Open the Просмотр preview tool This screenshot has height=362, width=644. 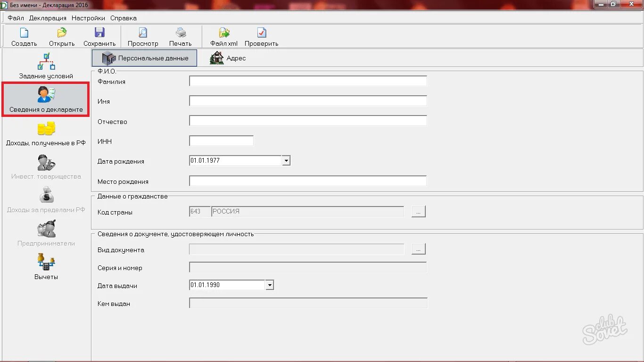tap(143, 37)
